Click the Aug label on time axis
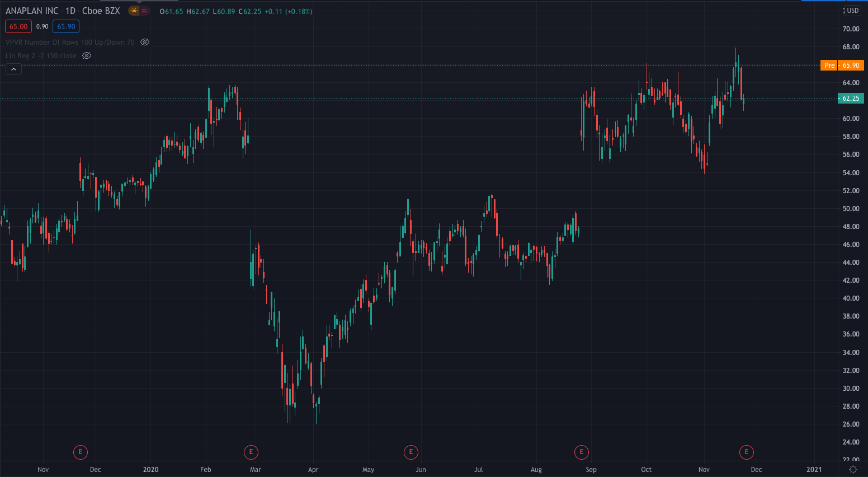Image resolution: width=868 pixels, height=477 pixels. tap(536, 469)
